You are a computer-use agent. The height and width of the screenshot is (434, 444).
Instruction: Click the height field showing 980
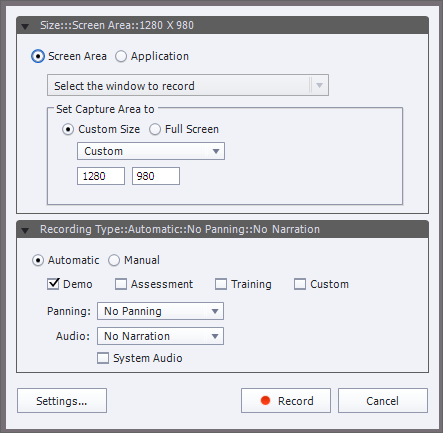[x=156, y=176]
